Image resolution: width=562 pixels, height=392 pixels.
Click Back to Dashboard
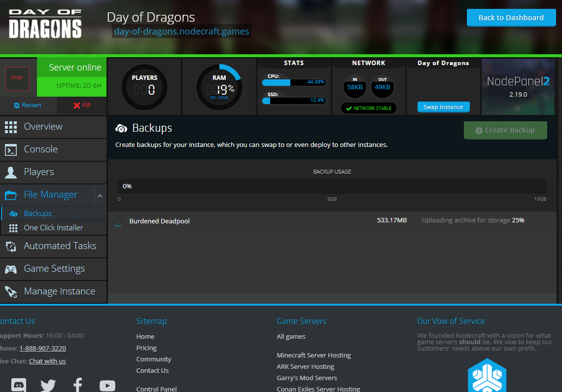[511, 17]
